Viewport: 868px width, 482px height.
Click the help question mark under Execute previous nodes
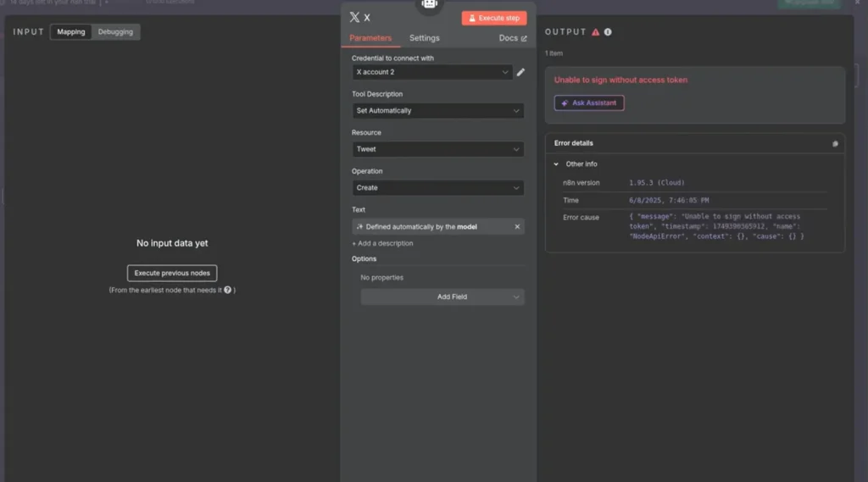click(227, 290)
